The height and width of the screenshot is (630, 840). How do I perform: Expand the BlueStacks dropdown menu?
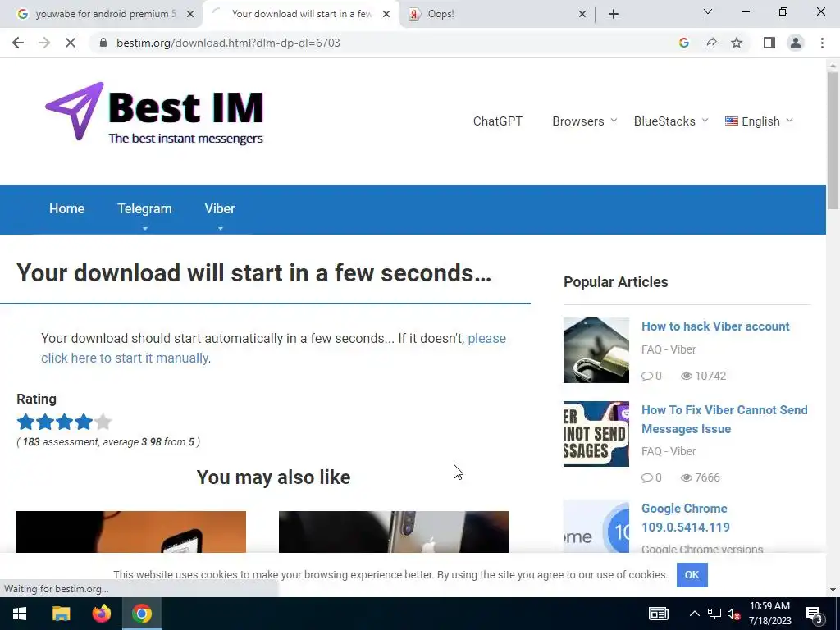pos(671,121)
